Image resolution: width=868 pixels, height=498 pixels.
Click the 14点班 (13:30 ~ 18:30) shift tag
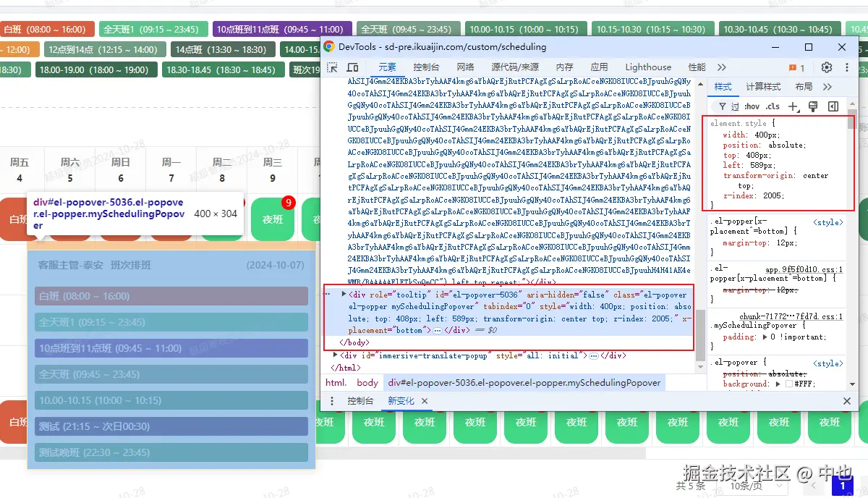coord(224,49)
